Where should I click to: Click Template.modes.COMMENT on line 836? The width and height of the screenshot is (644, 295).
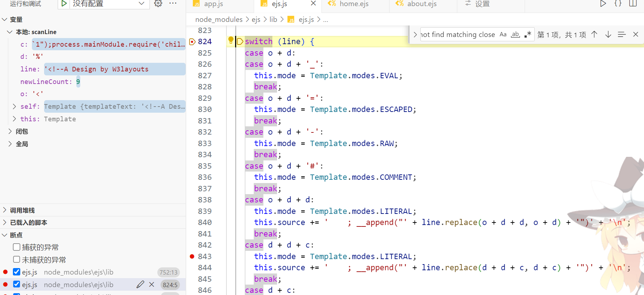pyautogui.click(x=361, y=177)
